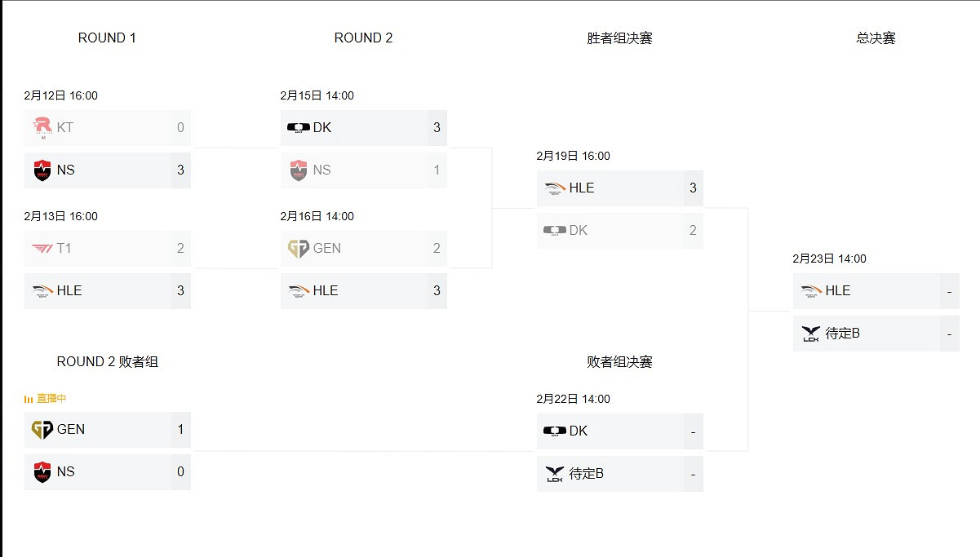Click HLE team name in the Feb 23 final
Viewport: 980px width, 557px height.
(x=837, y=291)
